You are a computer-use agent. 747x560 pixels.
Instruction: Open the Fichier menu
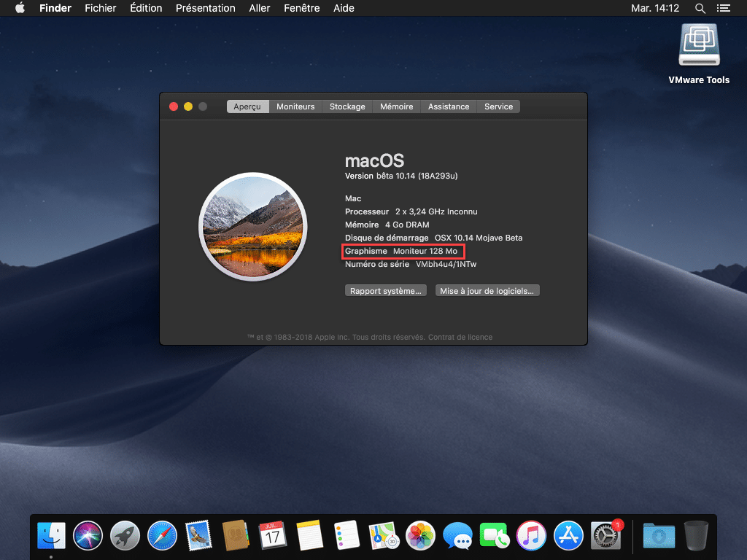(x=101, y=8)
